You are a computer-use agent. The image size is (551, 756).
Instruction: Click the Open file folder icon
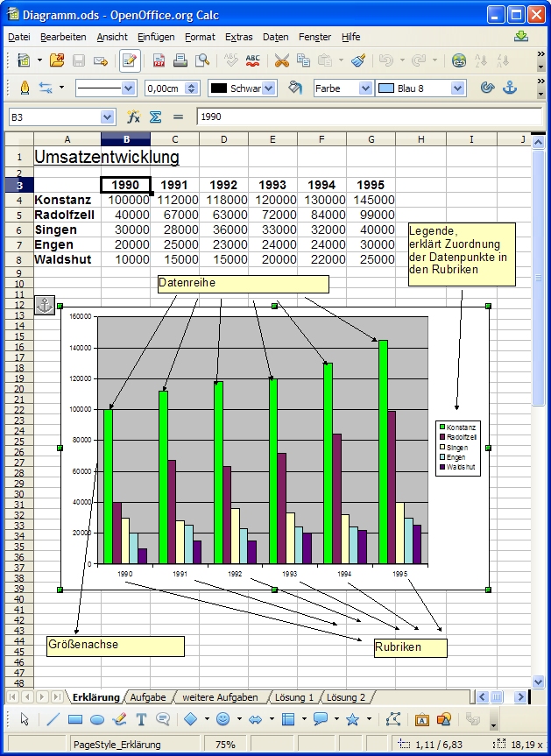(x=57, y=60)
